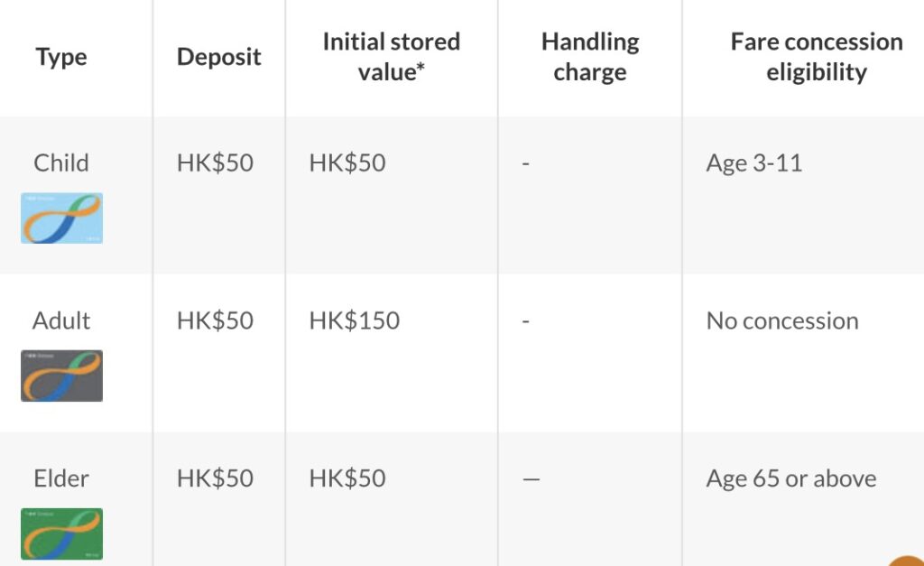This screenshot has height=566, width=924.
Task: Click the orange floating button at bottom corner
Action: point(908,560)
